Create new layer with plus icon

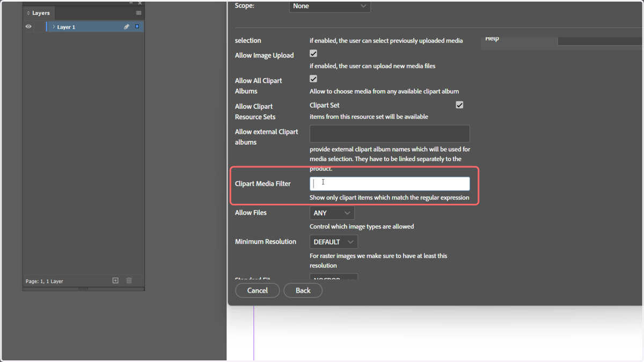[115, 280]
